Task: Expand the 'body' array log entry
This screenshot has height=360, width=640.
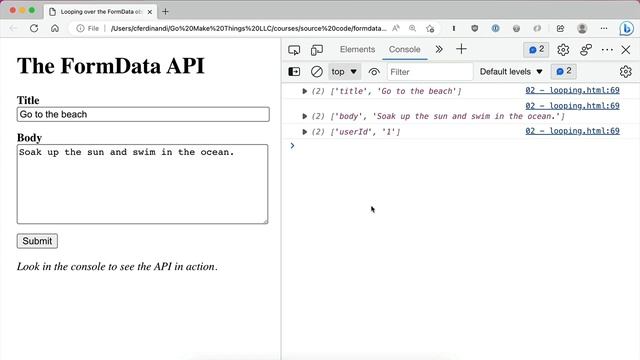Action: point(304,116)
